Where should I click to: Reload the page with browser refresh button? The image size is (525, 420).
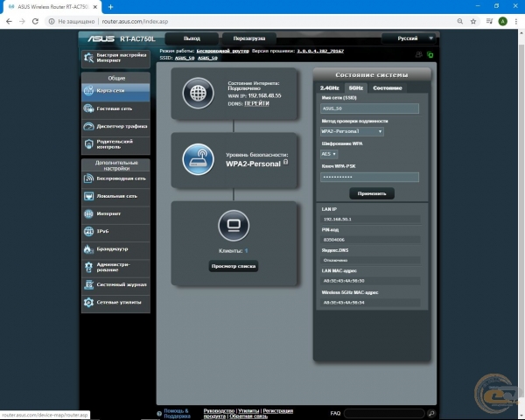[x=40, y=19]
